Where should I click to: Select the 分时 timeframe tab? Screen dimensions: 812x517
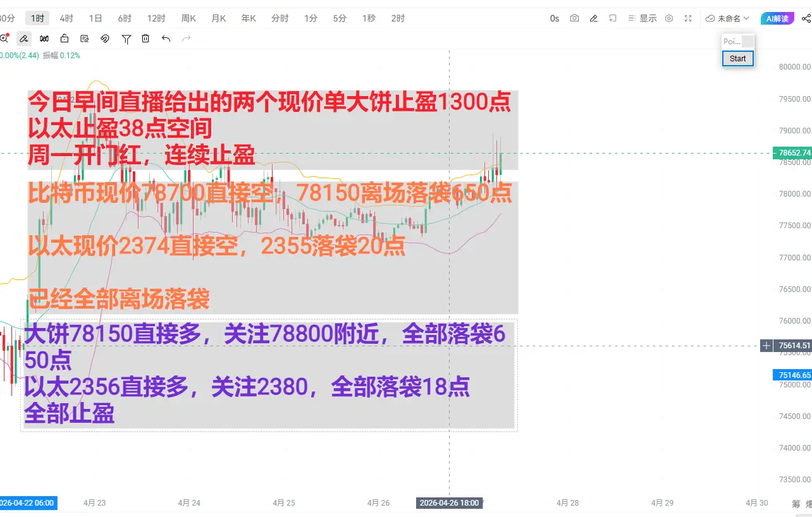(x=280, y=18)
